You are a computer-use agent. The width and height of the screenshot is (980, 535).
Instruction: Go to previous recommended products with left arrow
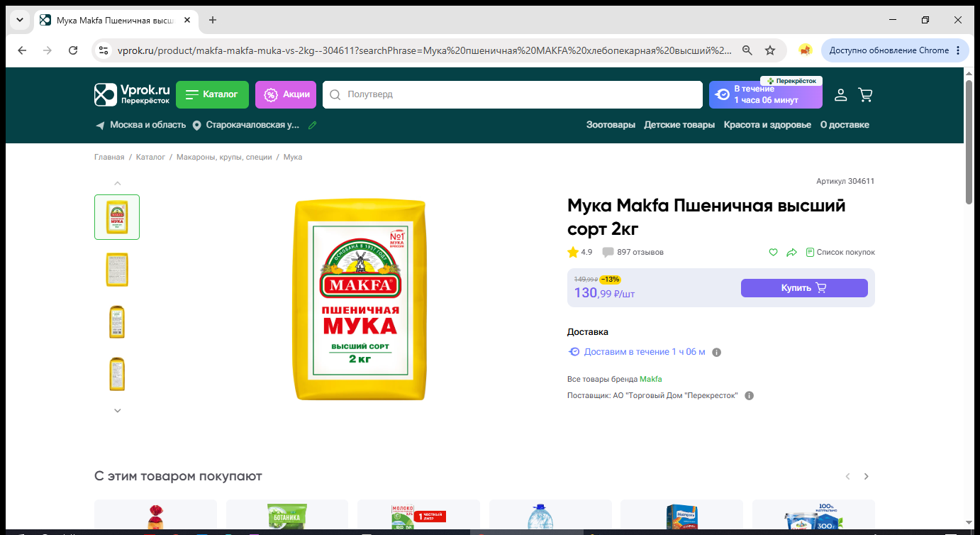847,477
